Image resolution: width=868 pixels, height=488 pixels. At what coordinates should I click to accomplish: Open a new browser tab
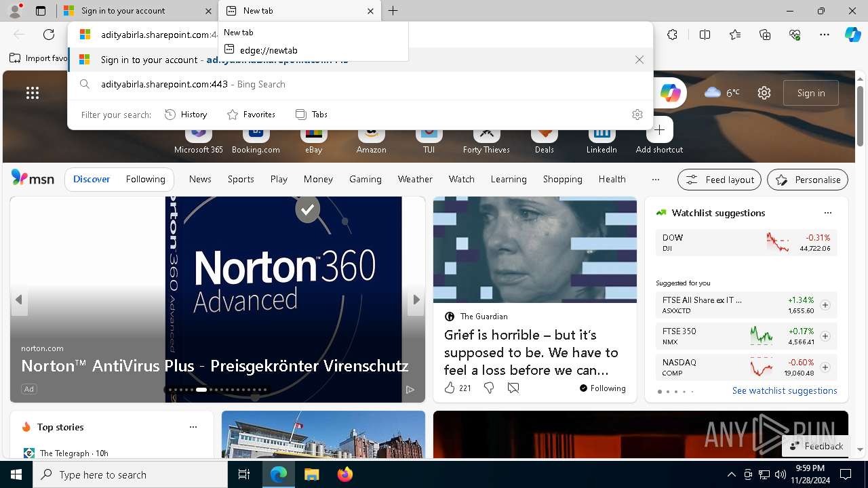[x=393, y=11]
